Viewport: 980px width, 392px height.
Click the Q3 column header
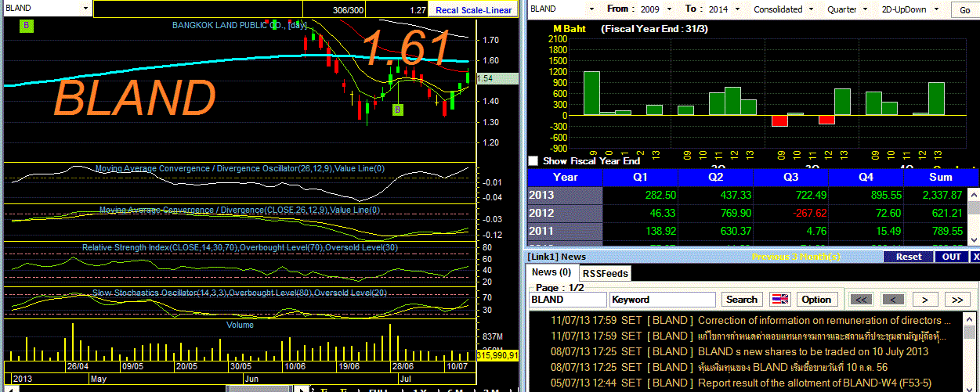(x=791, y=177)
